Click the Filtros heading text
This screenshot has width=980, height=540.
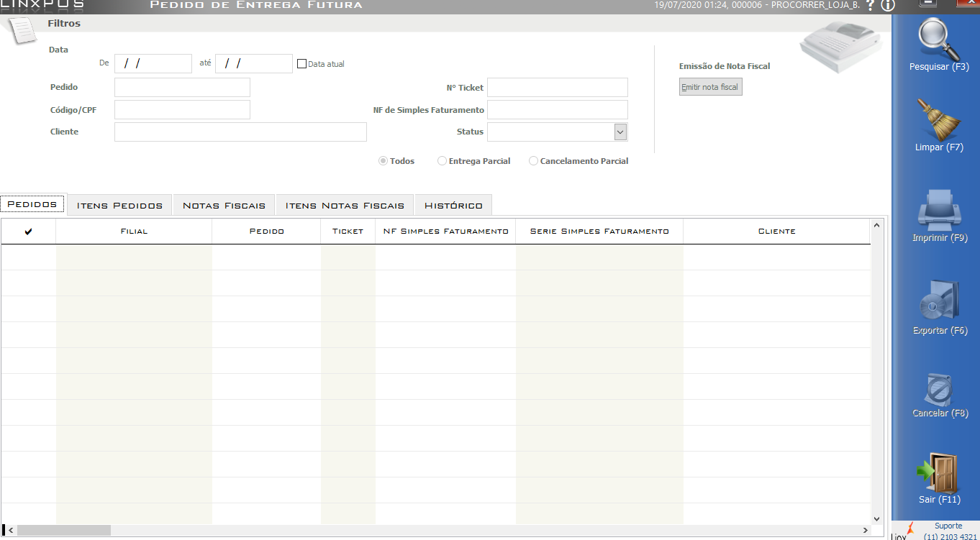point(64,24)
